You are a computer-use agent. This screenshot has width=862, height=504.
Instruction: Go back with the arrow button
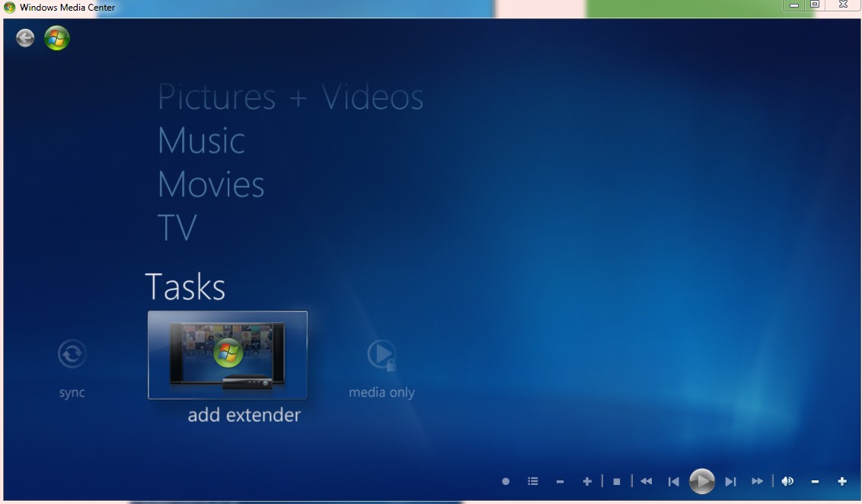[24, 38]
